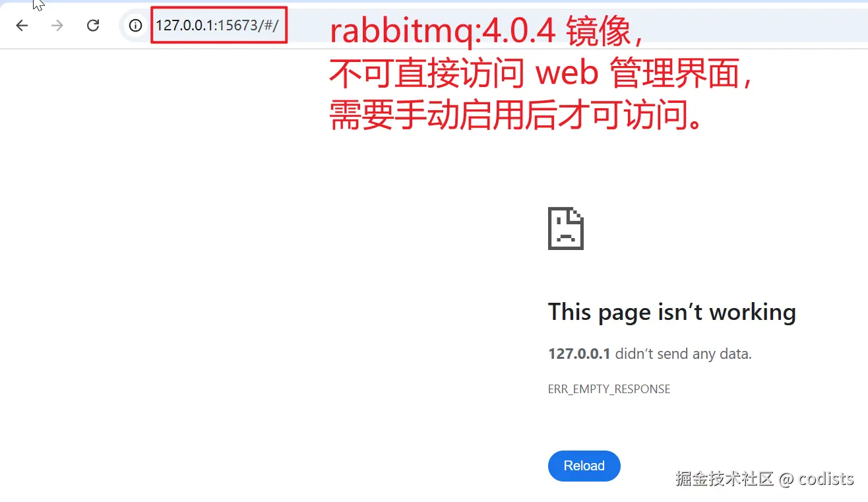
Task: Refresh using the toolbar reload icon
Action: pos(93,26)
